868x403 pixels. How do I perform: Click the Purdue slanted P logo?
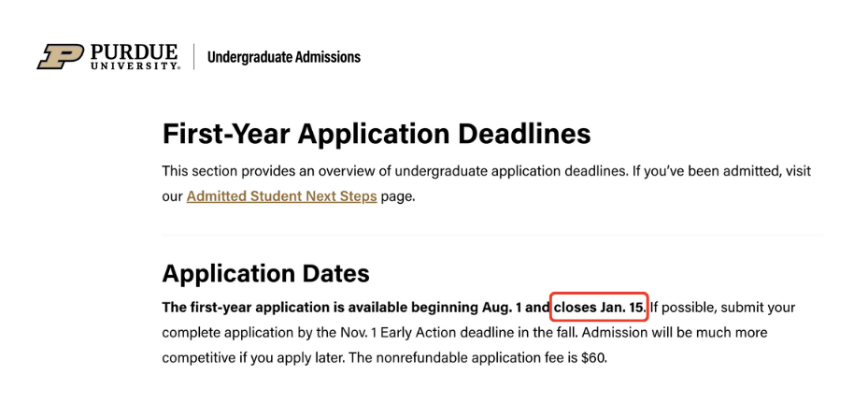[x=61, y=56]
